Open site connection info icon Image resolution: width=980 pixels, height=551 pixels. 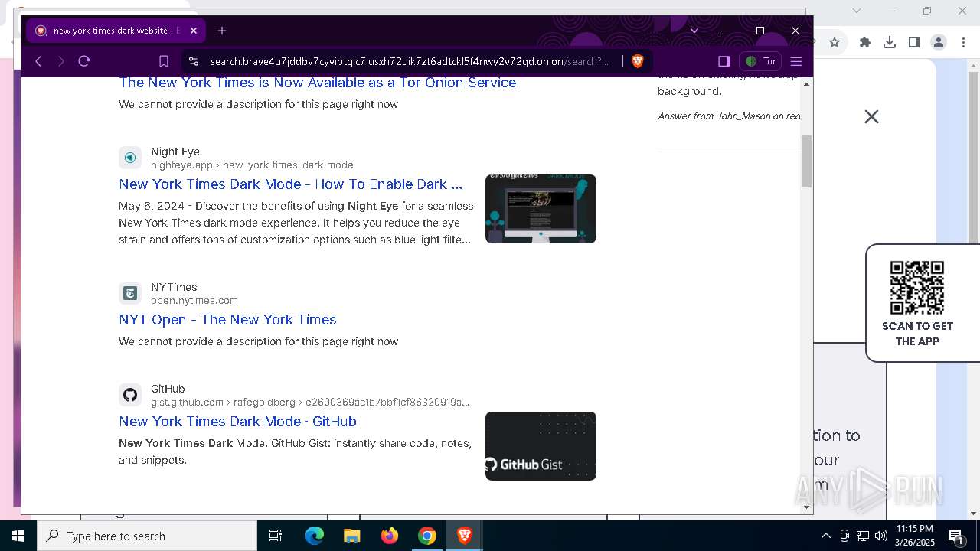point(193,61)
